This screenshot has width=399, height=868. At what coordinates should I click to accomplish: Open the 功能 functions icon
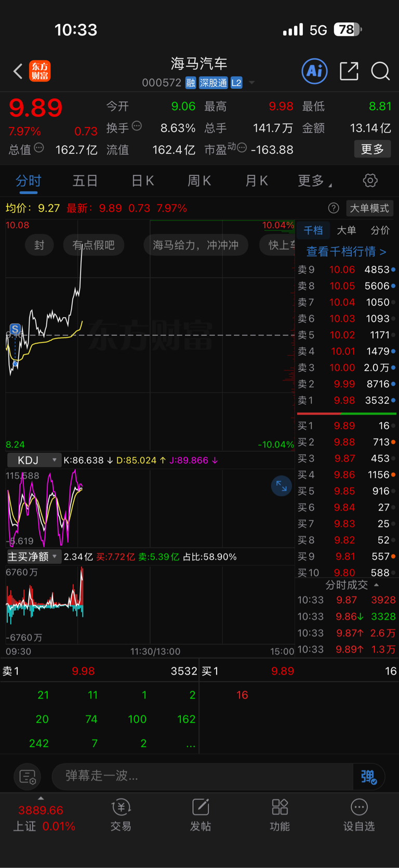(x=280, y=815)
